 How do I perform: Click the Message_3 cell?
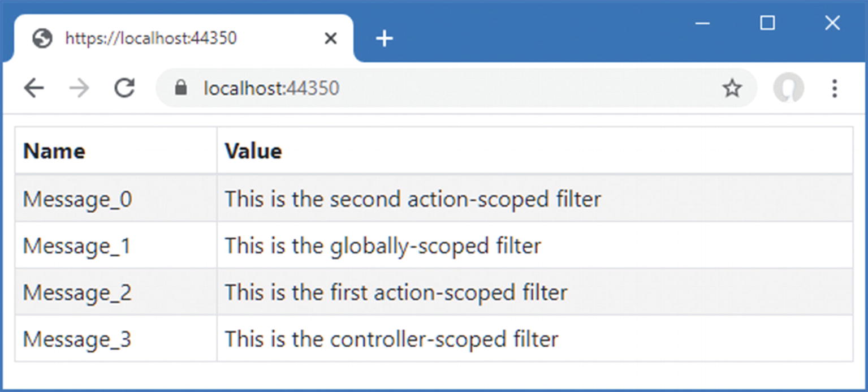pos(77,339)
